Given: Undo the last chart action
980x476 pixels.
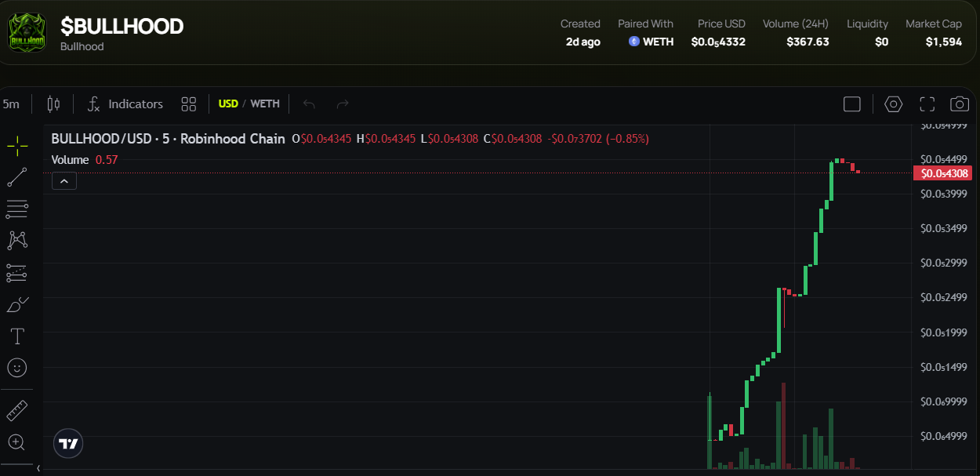Looking at the screenshot, I should point(309,104).
